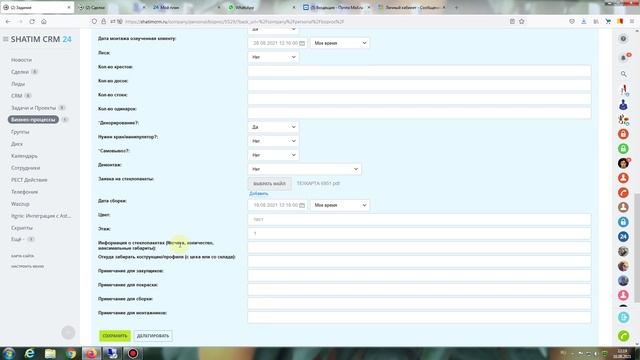
Task: Open Календарь in the sidebar
Action: point(24,156)
